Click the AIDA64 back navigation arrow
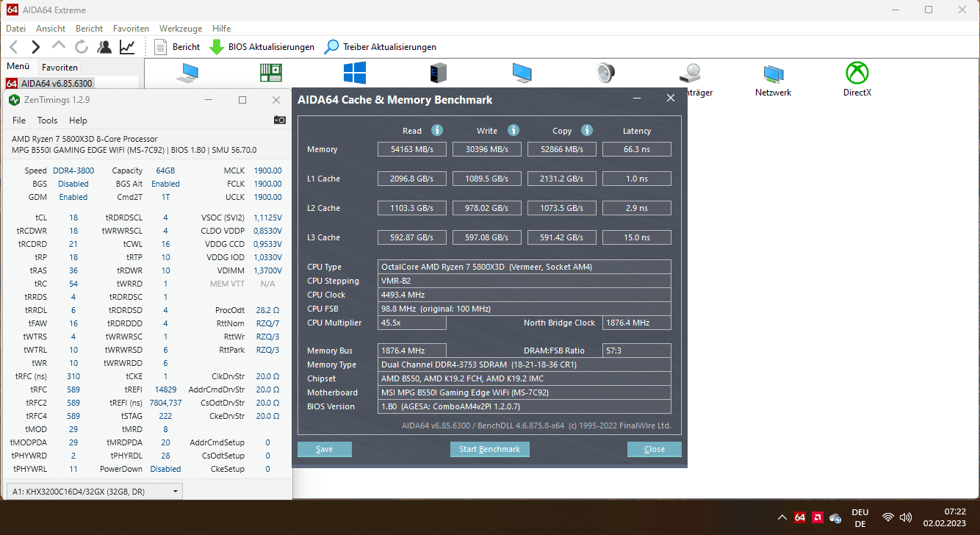The height and width of the screenshot is (535, 980). click(12, 47)
